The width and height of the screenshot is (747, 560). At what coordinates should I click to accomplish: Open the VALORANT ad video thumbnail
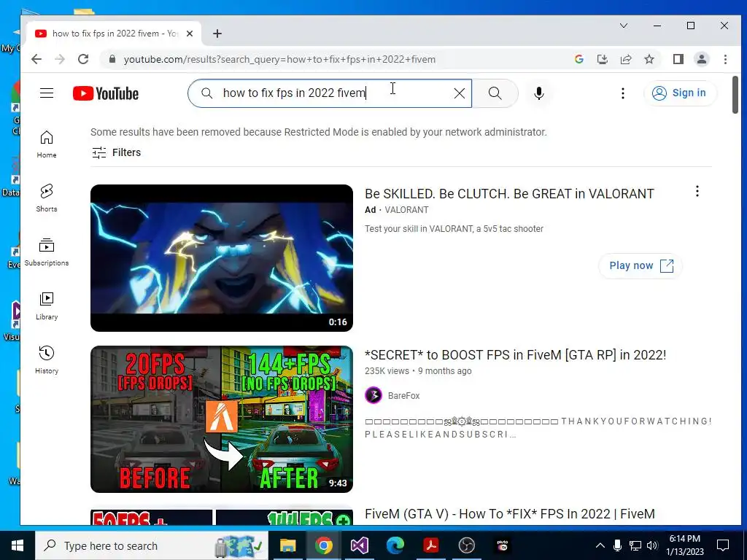pyautogui.click(x=222, y=258)
